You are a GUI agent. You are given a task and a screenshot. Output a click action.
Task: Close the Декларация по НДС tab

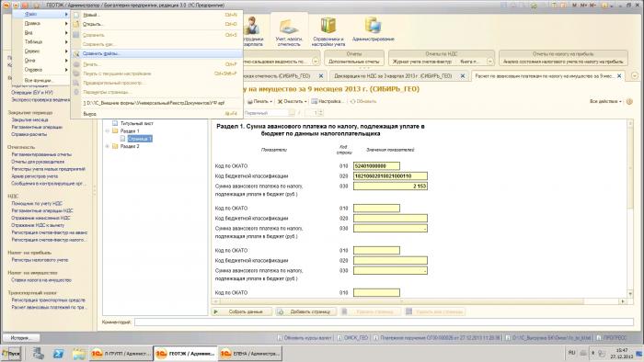pos(463,76)
